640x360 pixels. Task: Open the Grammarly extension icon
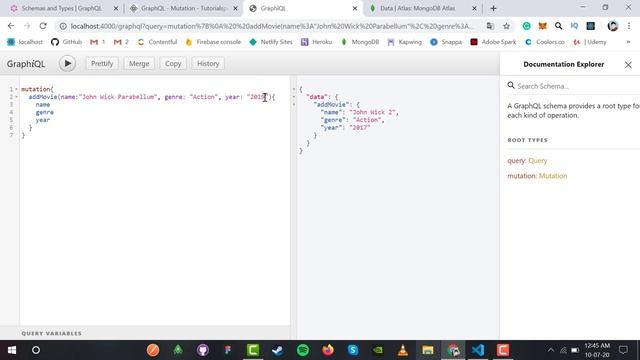coord(527,26)
